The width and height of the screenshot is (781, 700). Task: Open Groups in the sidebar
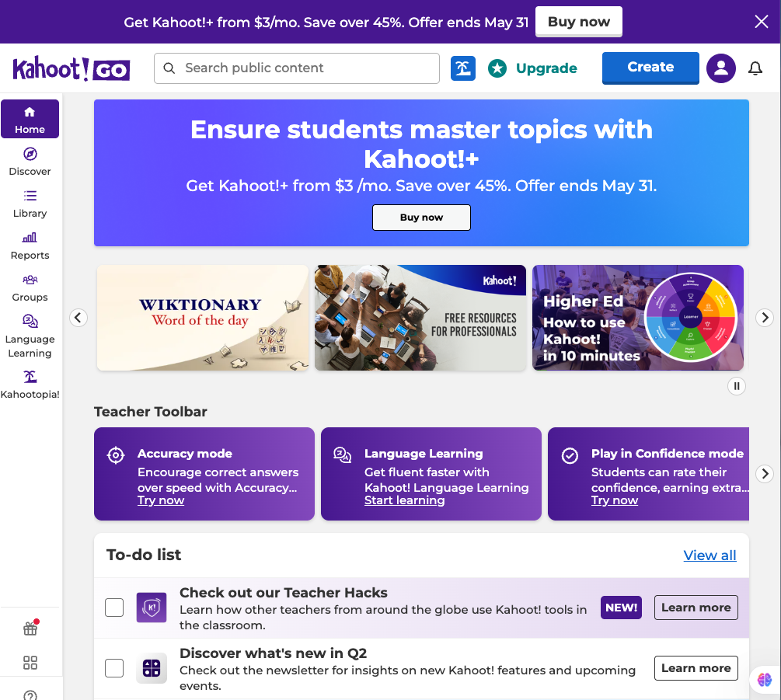[x=30, y=287]
